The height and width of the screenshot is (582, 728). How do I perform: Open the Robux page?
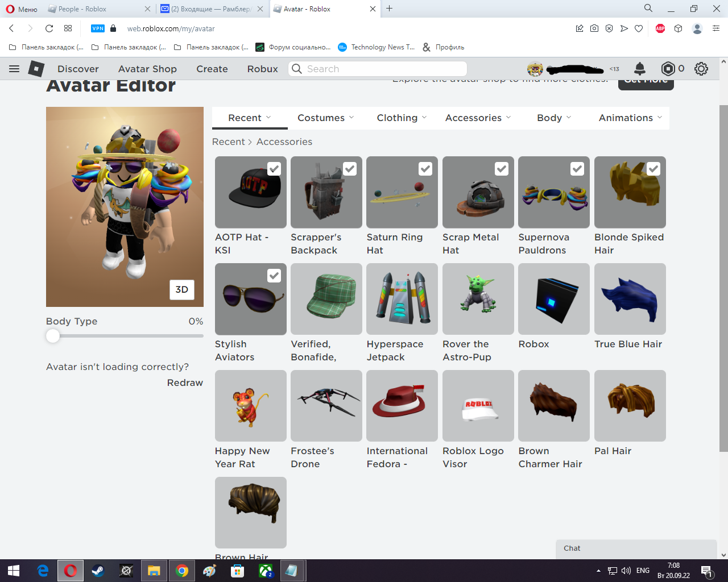pyautogui.click(x=263, y=69)
